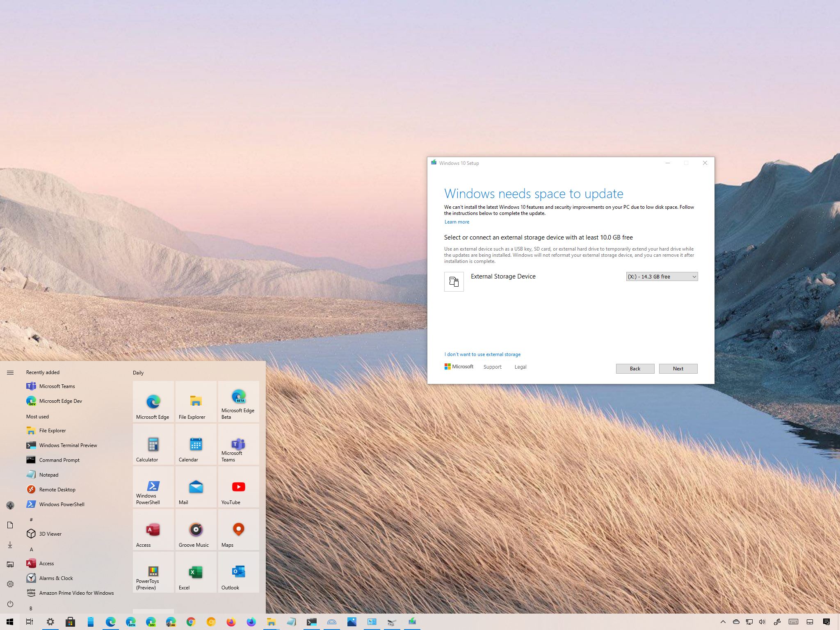
Task: Open the Calendar tile
Action: (x=196, y=444)
